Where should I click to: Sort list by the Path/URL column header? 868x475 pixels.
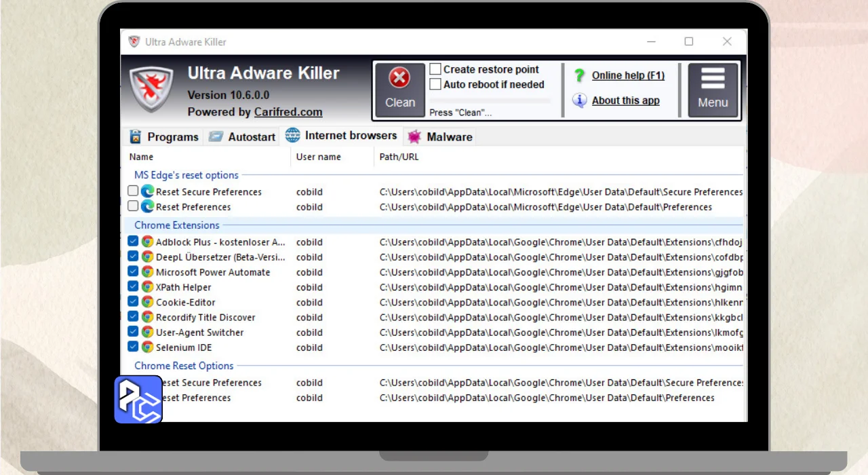(x=399, y=157)
